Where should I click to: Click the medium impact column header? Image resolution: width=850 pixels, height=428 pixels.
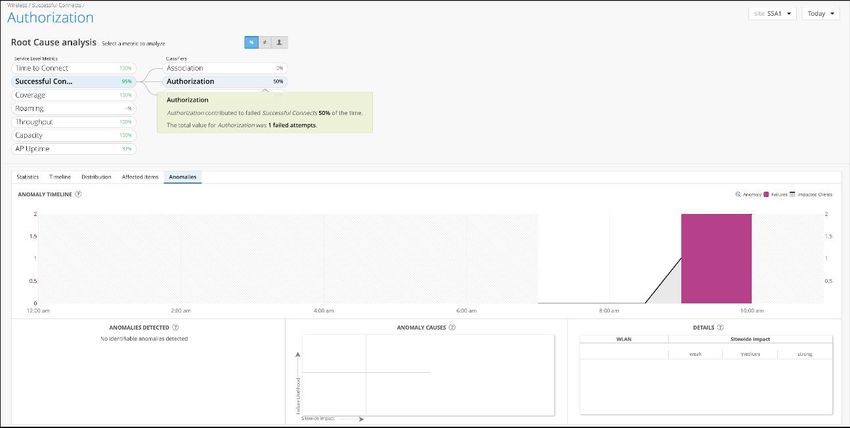[750, 354]
